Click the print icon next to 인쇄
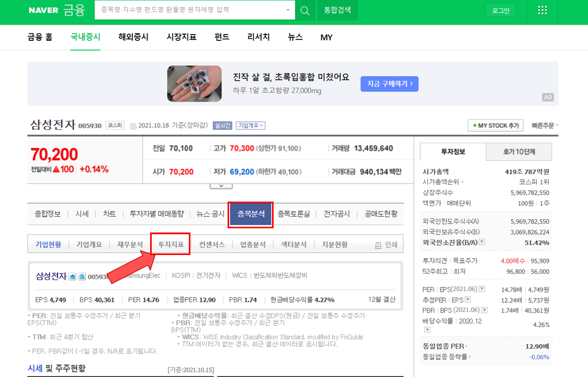The image size is (588, 377). [x=378, y=245]
